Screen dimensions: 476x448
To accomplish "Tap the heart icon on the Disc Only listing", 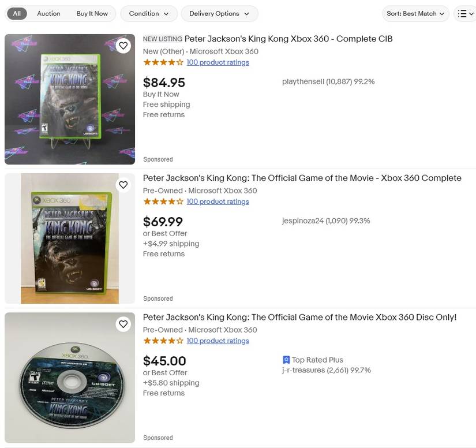I will click(123, 324).
